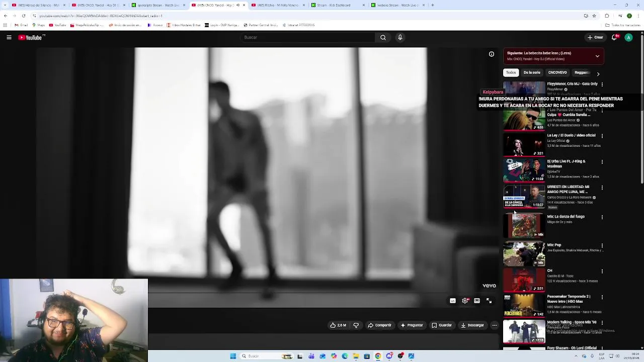Select the Reggaeton filter chip
The image size is (644, 362).
(x=582, y=72)
